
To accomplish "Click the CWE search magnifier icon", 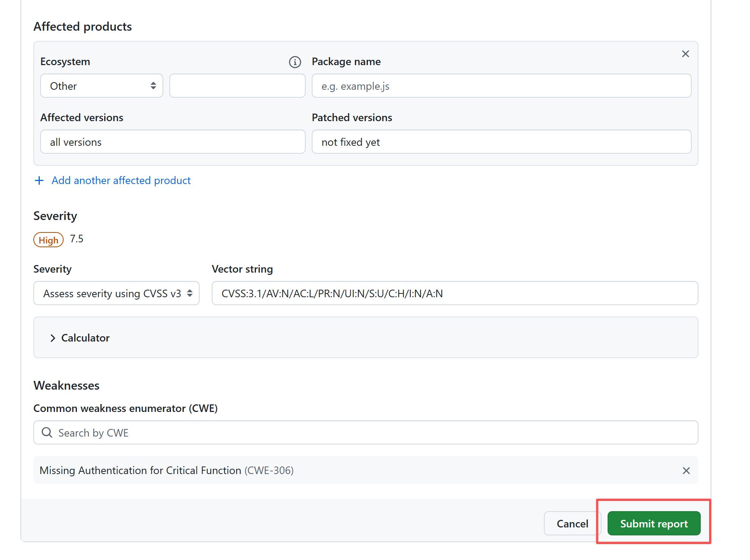I will [x=47, y=432].
